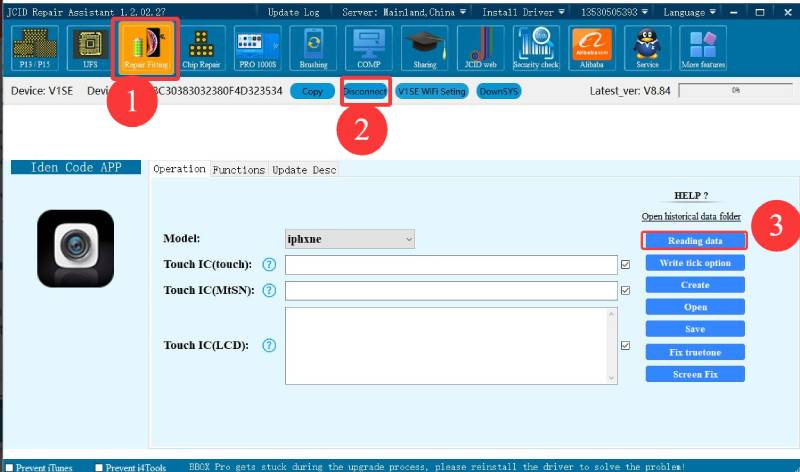The height and width of the screenshot is (472, 800).
Task: Click the Fix truetone button
Action: tap(695, 352)
